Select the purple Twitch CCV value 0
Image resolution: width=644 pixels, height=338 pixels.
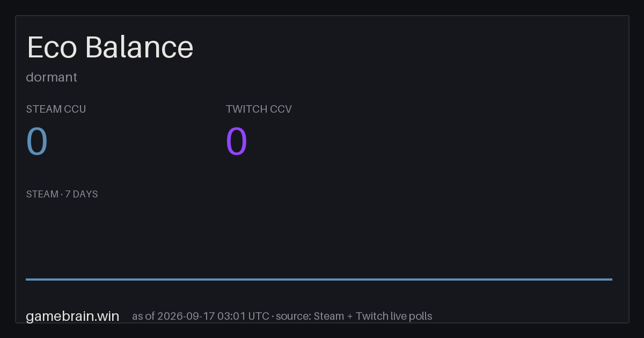pos(237,142)
